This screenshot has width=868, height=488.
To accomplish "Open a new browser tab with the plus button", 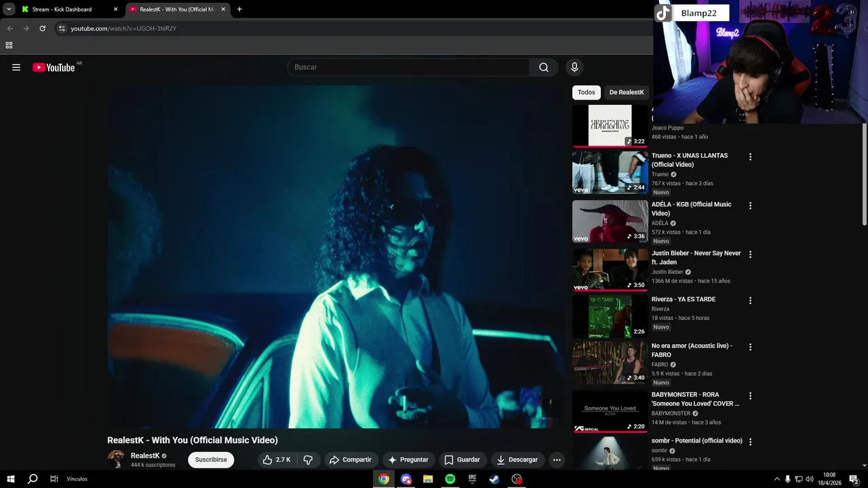I will (x=239, y=9).
